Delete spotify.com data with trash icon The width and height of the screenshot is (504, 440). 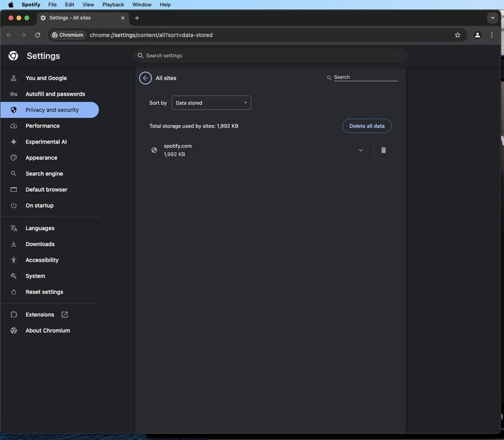383,150
